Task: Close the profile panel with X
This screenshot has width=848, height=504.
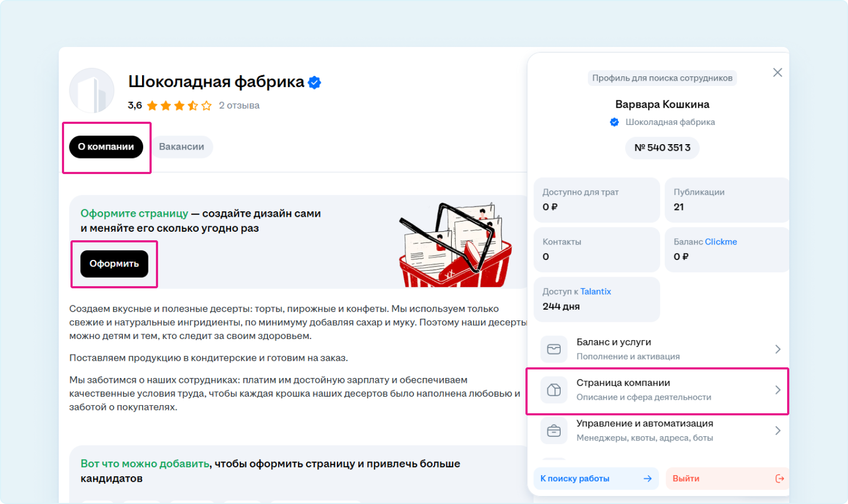Action: (778, 73)
